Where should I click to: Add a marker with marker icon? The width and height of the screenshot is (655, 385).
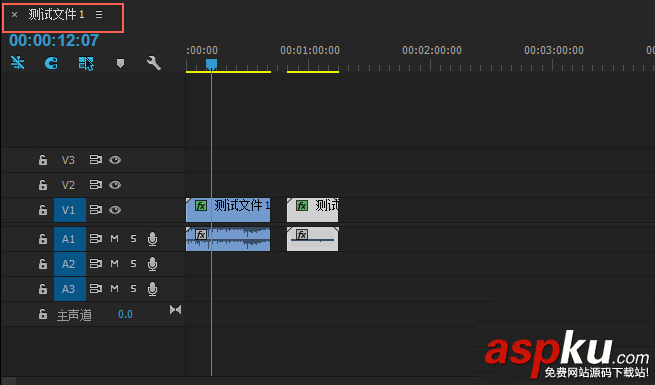pos(120,63)
